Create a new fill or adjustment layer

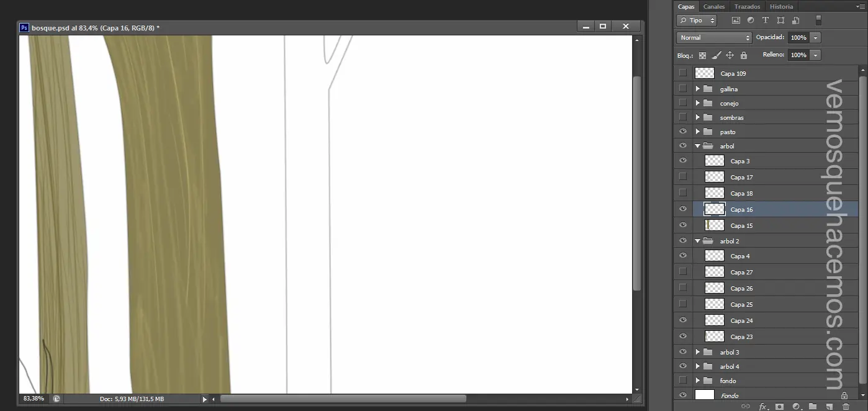tap(797, 407)
